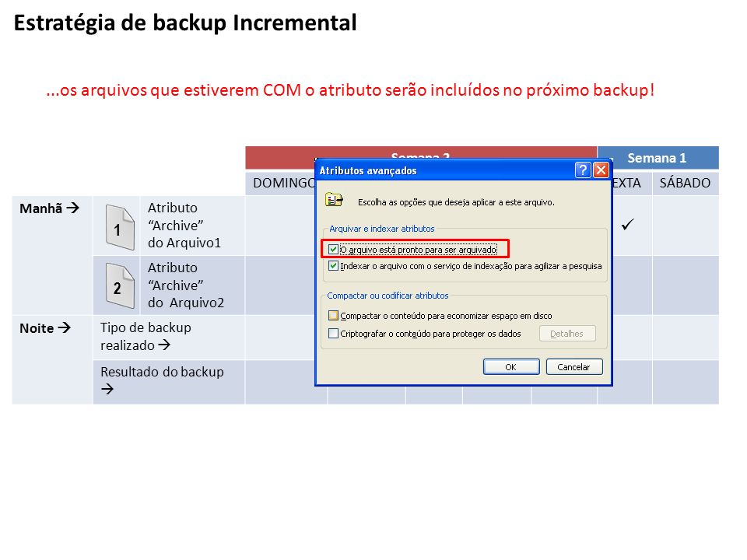Toggle 'Indexar o arquivo' indexing checkbox
747x560 pixels.
pyautogui.click(x=334, y=266)
